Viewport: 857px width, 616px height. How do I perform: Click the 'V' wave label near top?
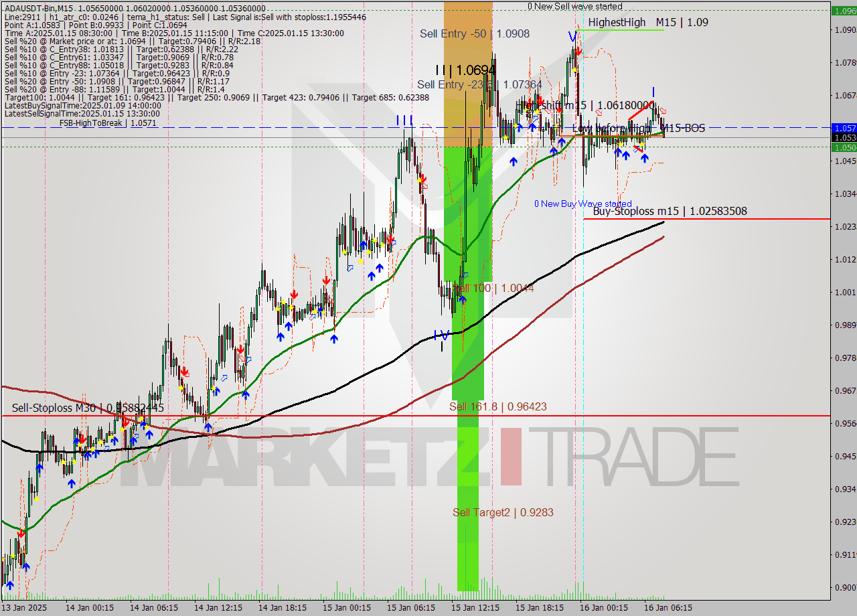click(x=572, y=36)
